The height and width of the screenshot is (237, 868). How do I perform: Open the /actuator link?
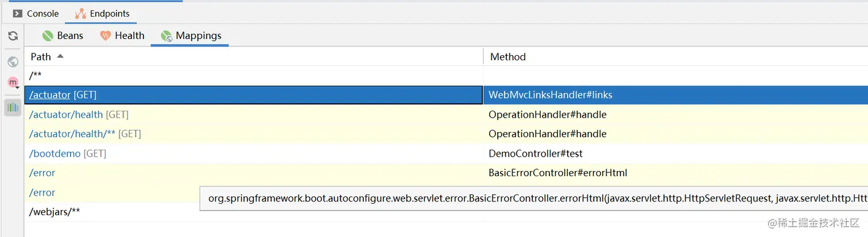pos(50,95)
